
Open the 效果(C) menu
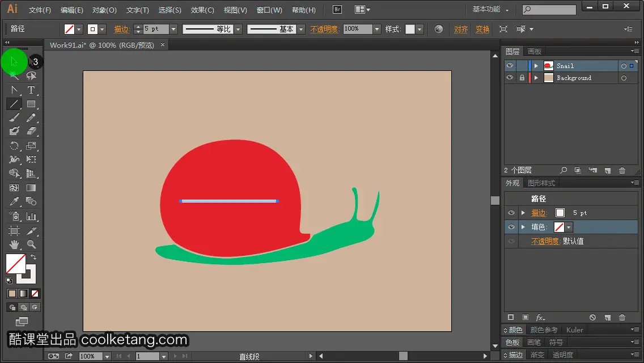click(x=202, y=10)
